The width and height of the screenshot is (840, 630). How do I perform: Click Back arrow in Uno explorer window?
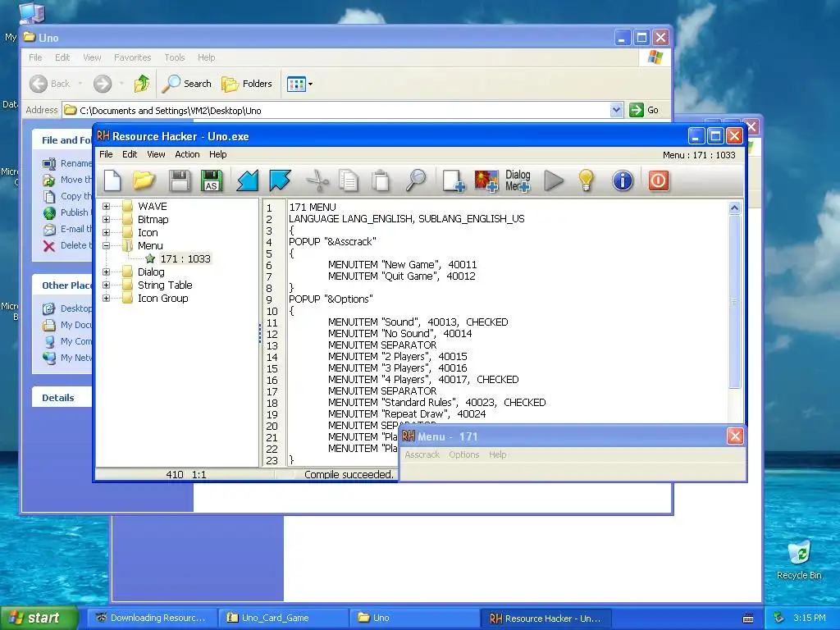point(49,84)
